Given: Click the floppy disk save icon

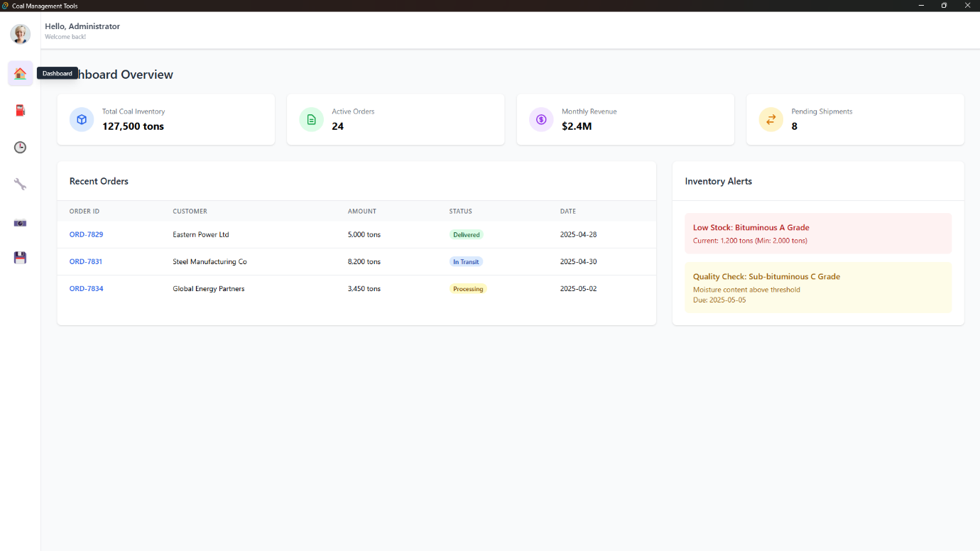Looking at the screenshot, I should point(20,258).
